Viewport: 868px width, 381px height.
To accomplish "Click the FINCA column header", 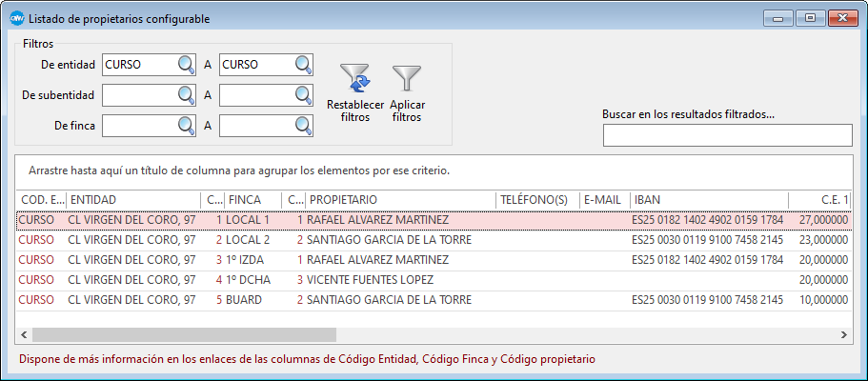I will tap(252, 200).
